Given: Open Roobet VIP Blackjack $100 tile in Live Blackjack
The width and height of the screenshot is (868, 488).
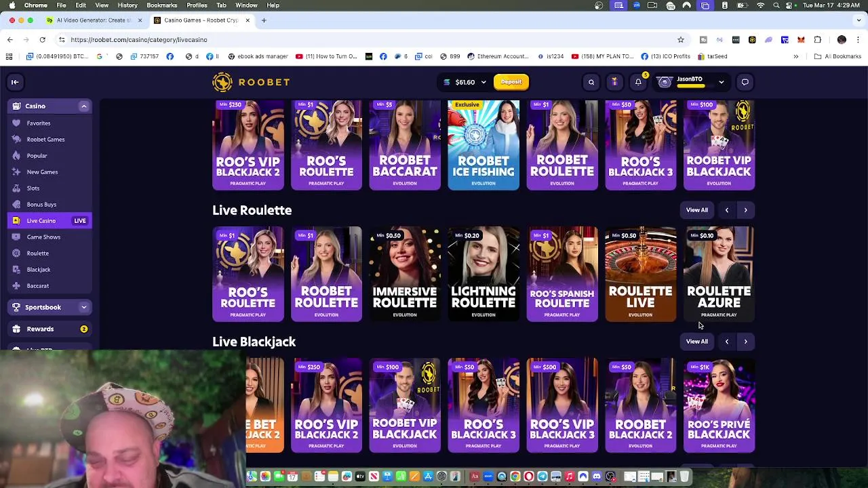Looking at the screenshot, I should (x=405, y=405).
